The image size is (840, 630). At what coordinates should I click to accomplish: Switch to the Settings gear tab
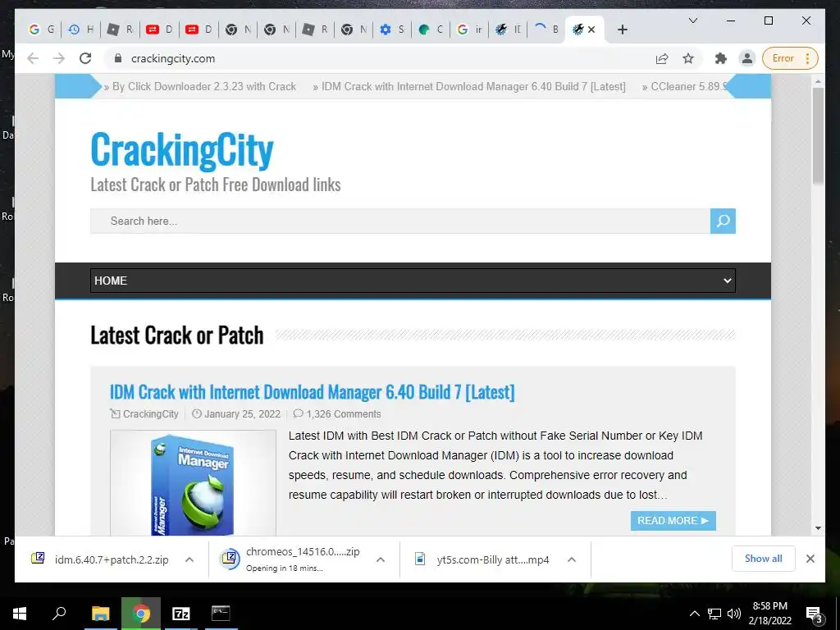[x=392, y=30]
